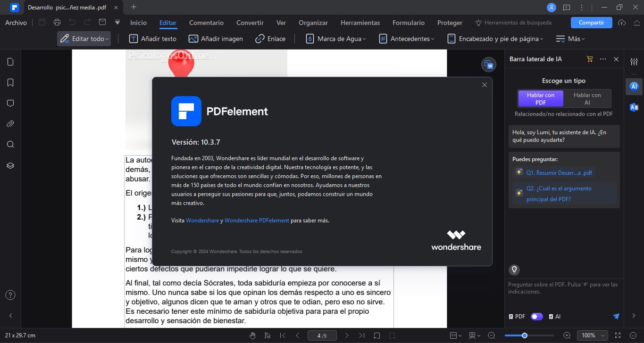Open the page thumbnails panel
The height and width of the screenshot is (343, 644).
10,62
